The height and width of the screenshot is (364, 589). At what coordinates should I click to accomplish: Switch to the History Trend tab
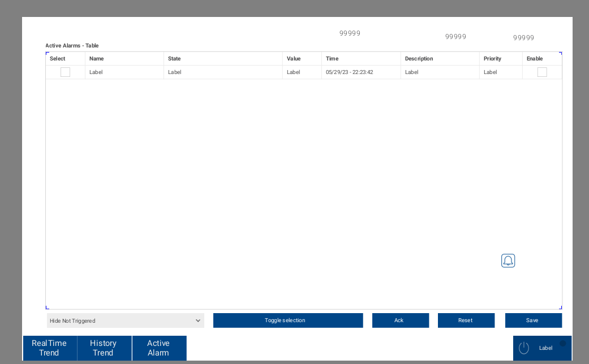pos(104,348)
